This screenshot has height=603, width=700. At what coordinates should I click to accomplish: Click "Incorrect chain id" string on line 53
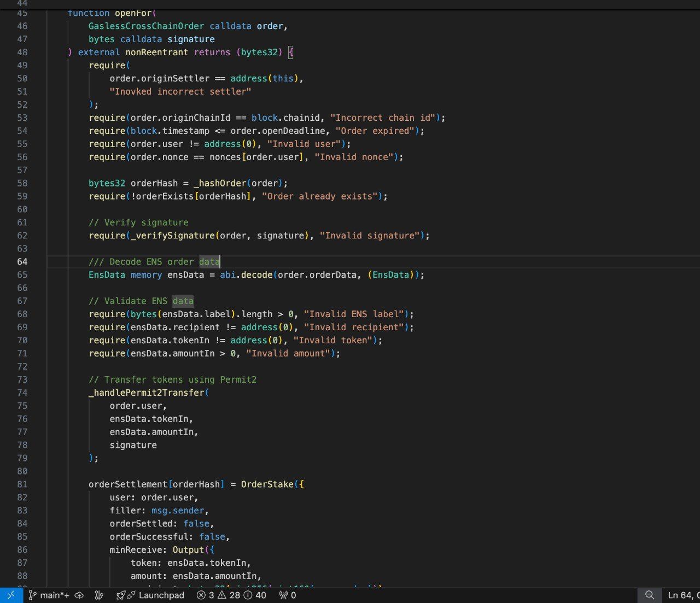pyautogui.click(x=383, y=118)
